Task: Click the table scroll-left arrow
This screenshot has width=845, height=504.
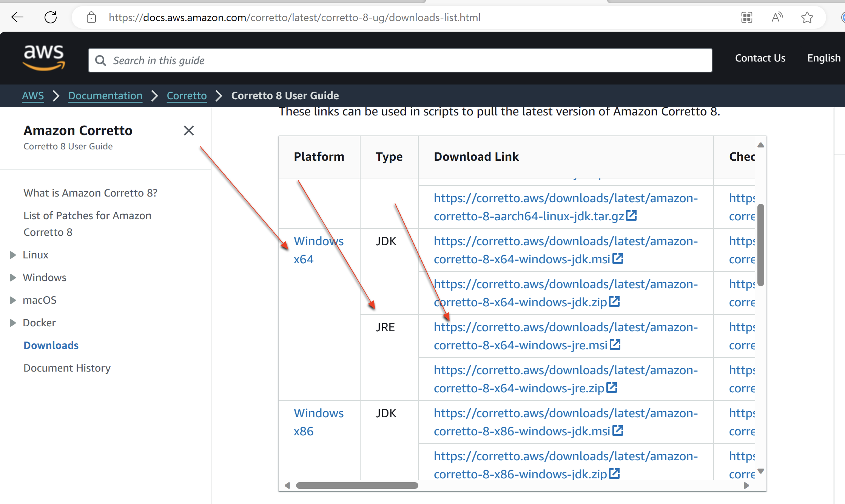Action: click(x=287, y=486)
